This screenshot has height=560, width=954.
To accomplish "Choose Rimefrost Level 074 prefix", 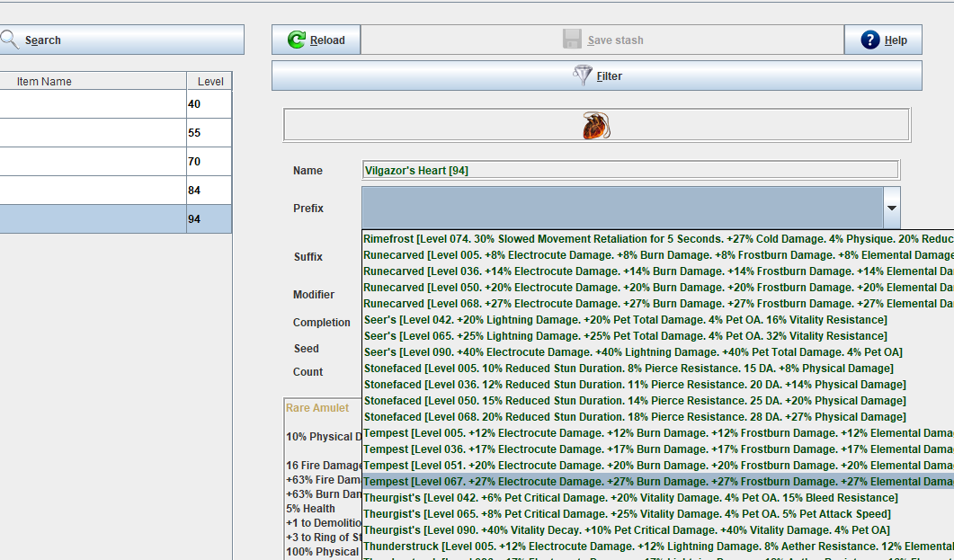I will click(x=656, y=239).
